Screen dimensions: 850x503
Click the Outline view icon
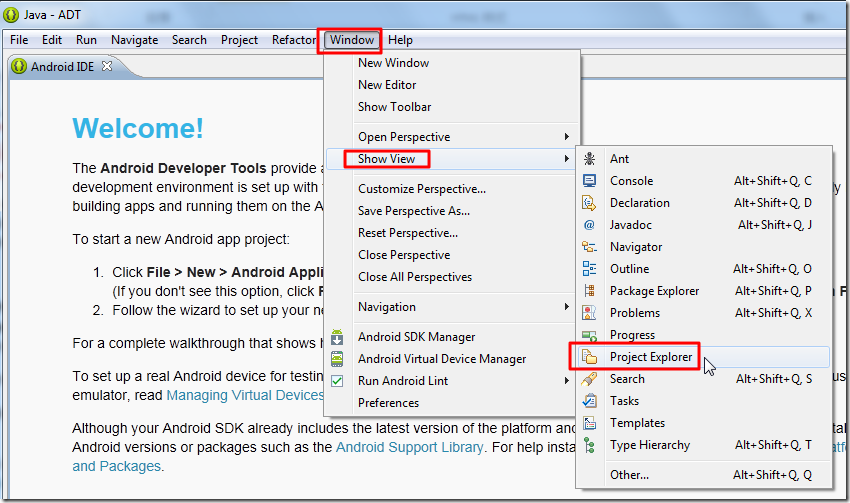[x=589, y=269]
